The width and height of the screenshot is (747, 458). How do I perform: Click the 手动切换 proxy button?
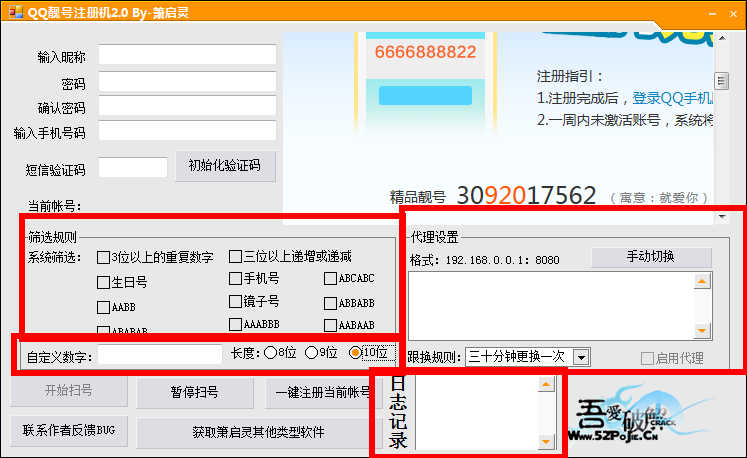click(x=650, y=257)
